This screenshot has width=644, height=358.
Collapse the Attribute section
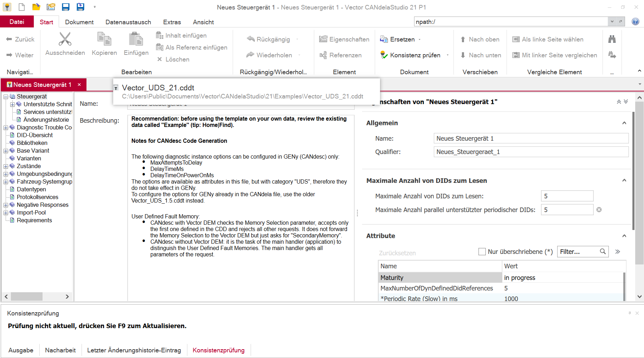coord(624,236)
